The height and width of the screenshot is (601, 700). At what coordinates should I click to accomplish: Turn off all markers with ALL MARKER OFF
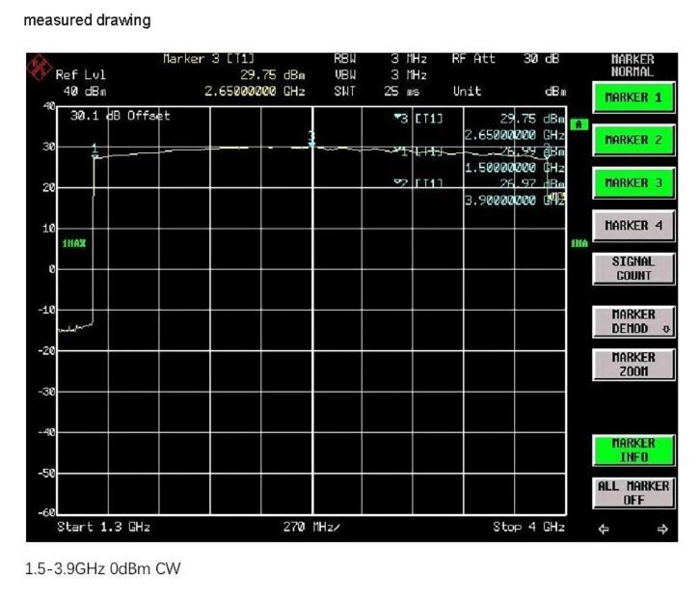(x=633, y=493)
